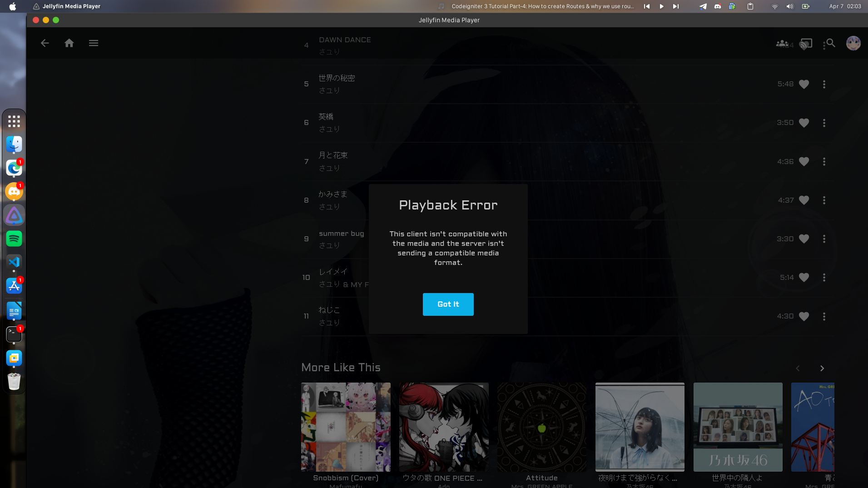The height and width of the screenshot is (488, 868).
Task: Toggle the heart on track レイメイ
Action: (x=804, y=278)
